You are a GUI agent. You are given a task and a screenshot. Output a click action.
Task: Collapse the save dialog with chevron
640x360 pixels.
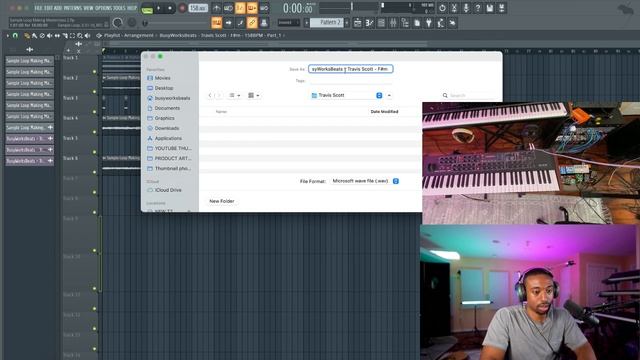coord(389,95)
